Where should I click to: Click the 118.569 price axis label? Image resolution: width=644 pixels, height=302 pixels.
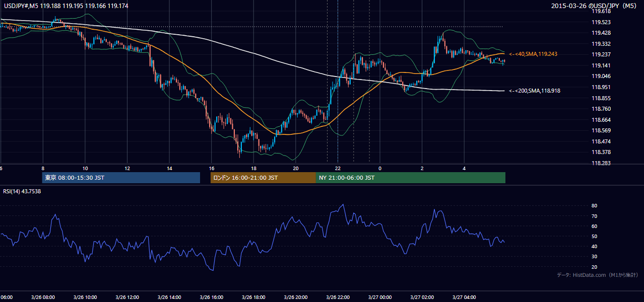602,130
